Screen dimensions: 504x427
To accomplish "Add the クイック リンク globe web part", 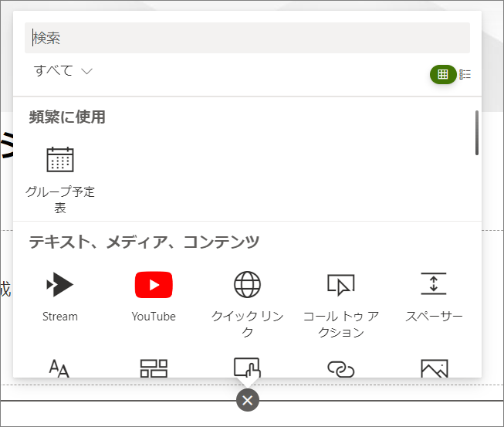I will click(x=247, y=304).
